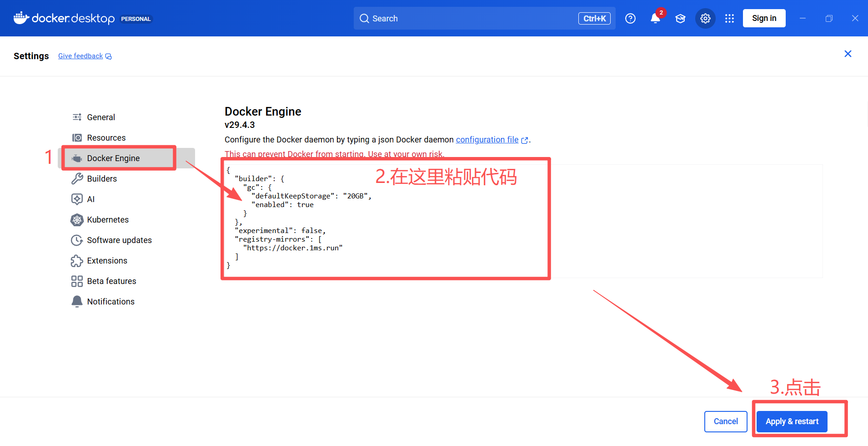Open the configuration file link

click(487, 140)
